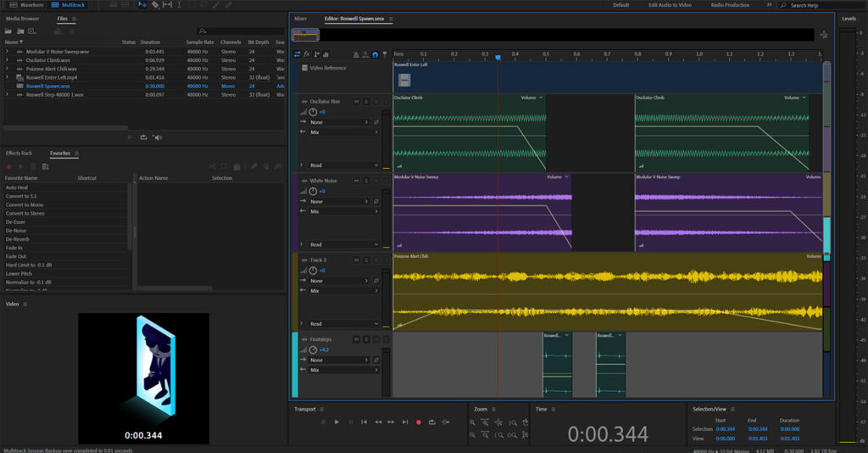Switch to Multitrack view
The image size is (868, 453).
pos(68,5)
